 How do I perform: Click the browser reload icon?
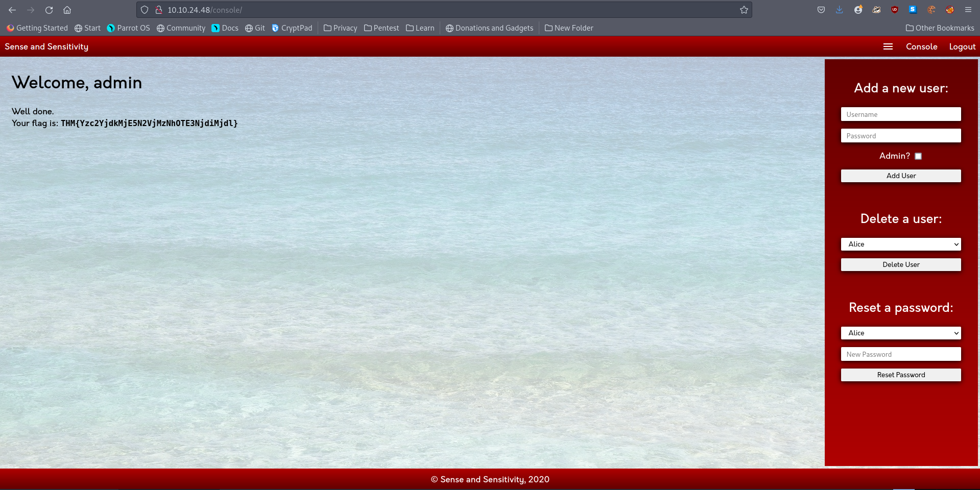(x=49, y=10)
